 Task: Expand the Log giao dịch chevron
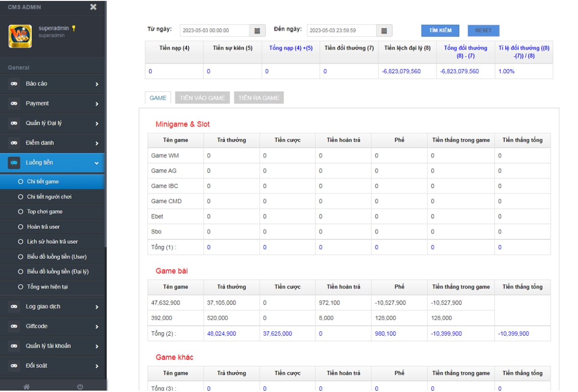tap(97, 307)
